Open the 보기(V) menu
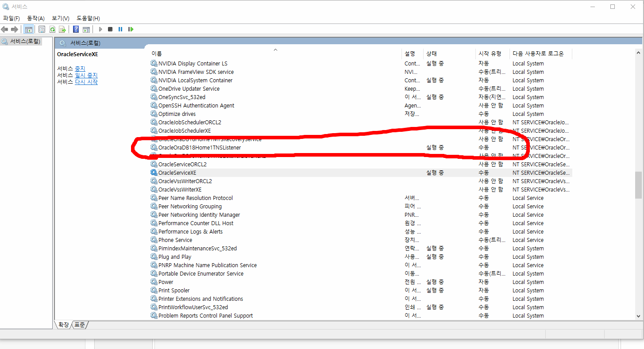Viewport: 644px width, 349px height. coord(61,18)
